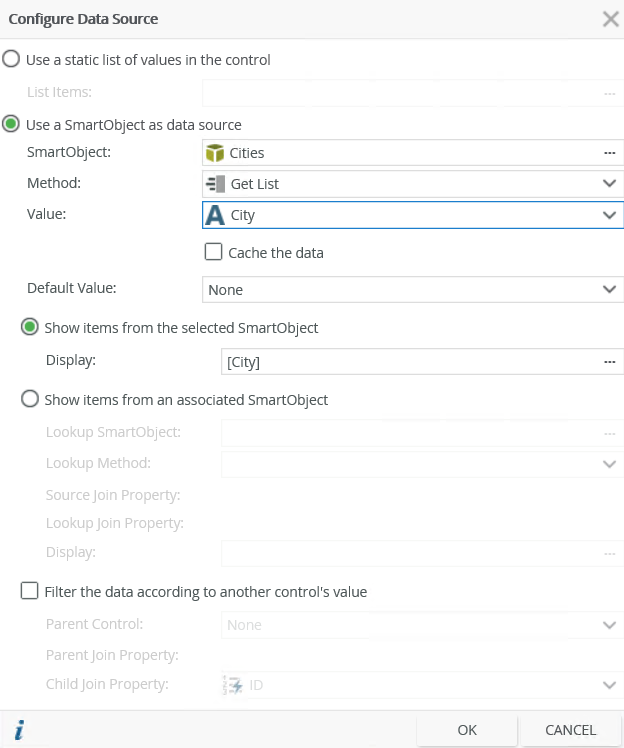The width and height of the screenshot is (624, 748).
Task: Enable filter by another control's value
Action: (30, 592)
